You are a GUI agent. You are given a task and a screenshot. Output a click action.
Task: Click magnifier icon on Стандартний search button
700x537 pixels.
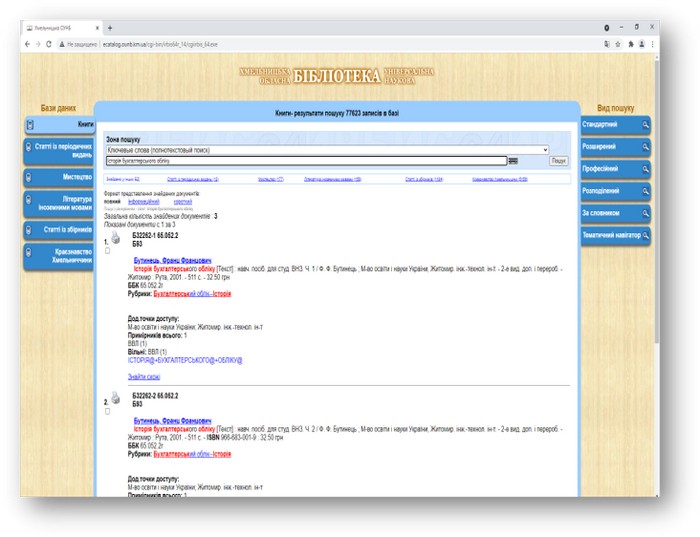coord(646,125)
